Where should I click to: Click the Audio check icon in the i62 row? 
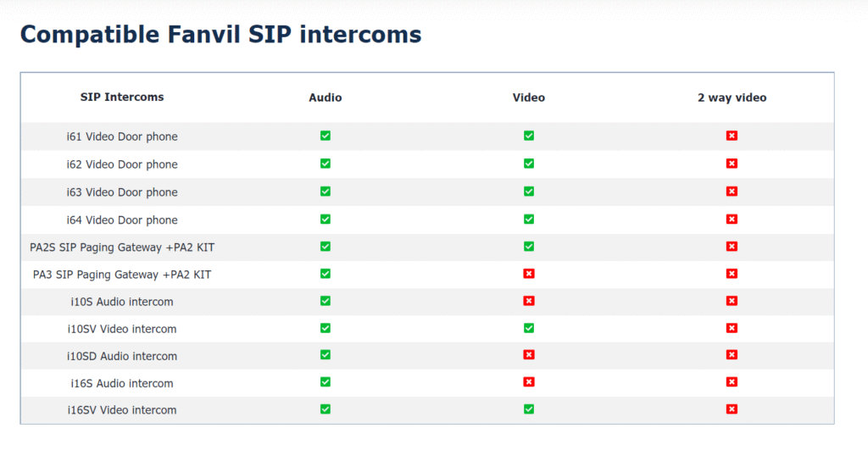pyautogui.click(x=325, y=164)
